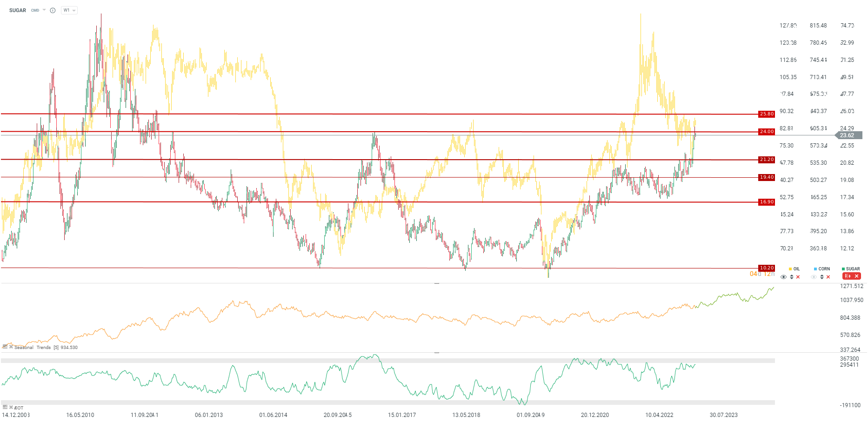Click the 804.388 value on seasonal scale
Viewport: 868px width, 423px height.
coord(850,318)
